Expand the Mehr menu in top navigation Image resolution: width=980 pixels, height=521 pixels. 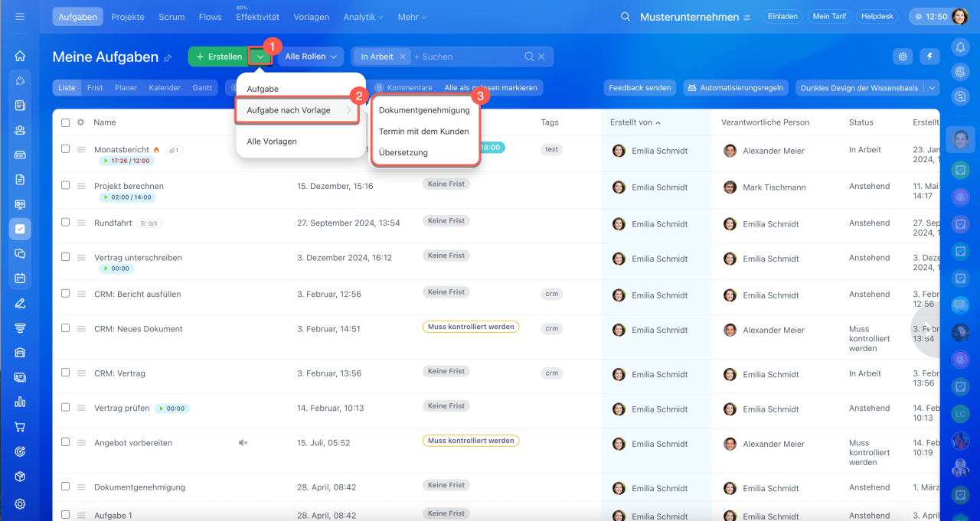[x=412, y=17]
